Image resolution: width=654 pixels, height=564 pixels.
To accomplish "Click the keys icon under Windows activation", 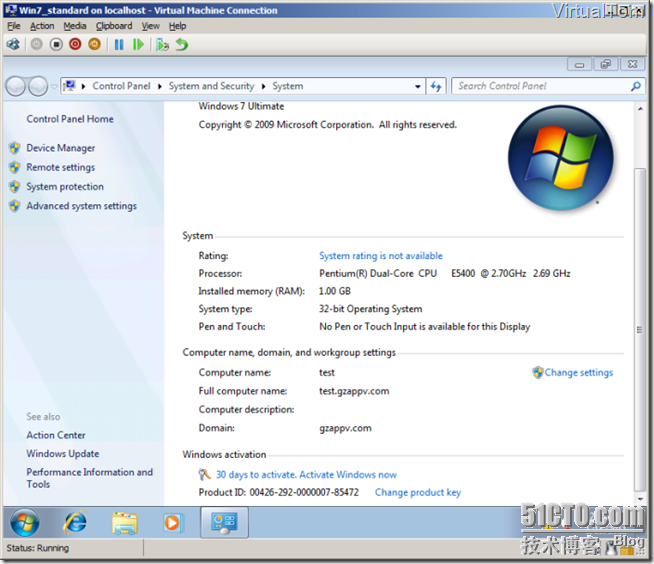I will click(x=204, y=474).
